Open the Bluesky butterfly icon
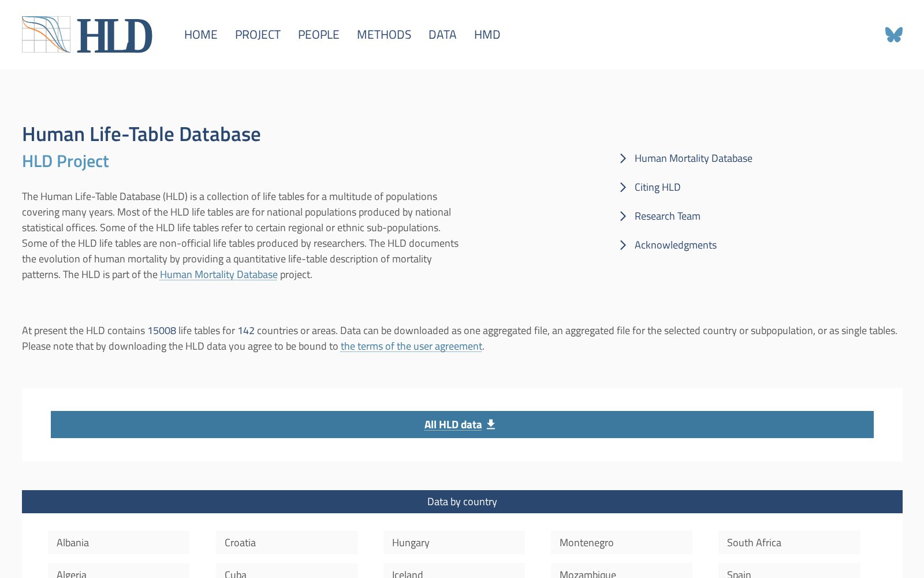Screen dimensions: 924x578 click(893, 35)
